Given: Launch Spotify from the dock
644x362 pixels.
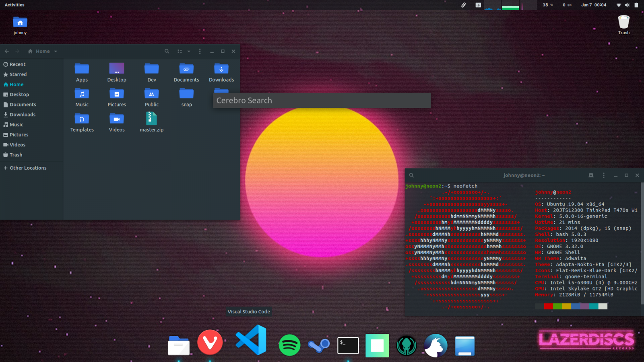Looking at the screenshot, I should (290, 345).
